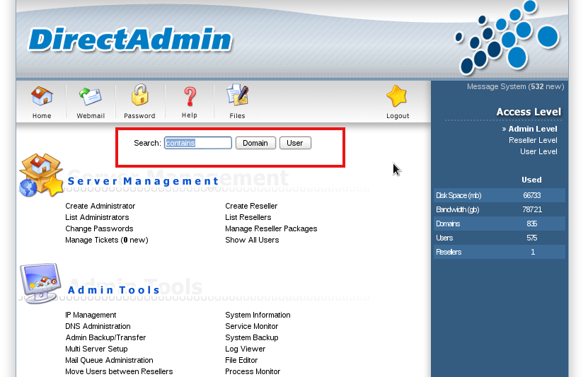Click the Admin Tools heading
The width and height of the screenshot is (588, 377).
pyautogui.click(x=114, y=290)
